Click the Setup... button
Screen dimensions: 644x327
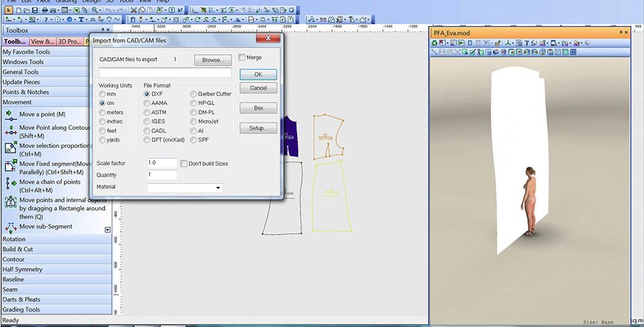coord(258,128)
